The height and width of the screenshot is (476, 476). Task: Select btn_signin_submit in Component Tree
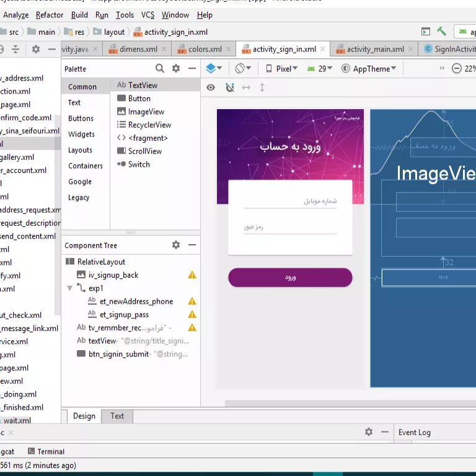pos(132,354)
